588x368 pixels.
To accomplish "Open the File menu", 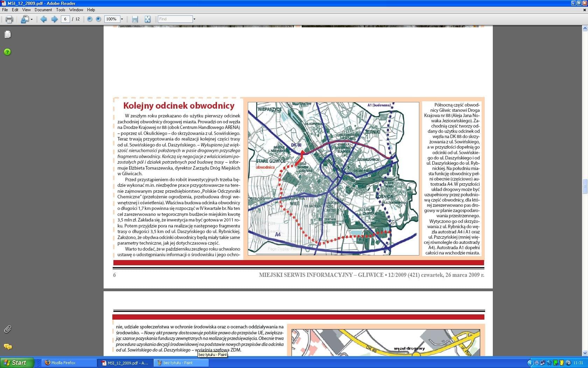I will [5, 10].
